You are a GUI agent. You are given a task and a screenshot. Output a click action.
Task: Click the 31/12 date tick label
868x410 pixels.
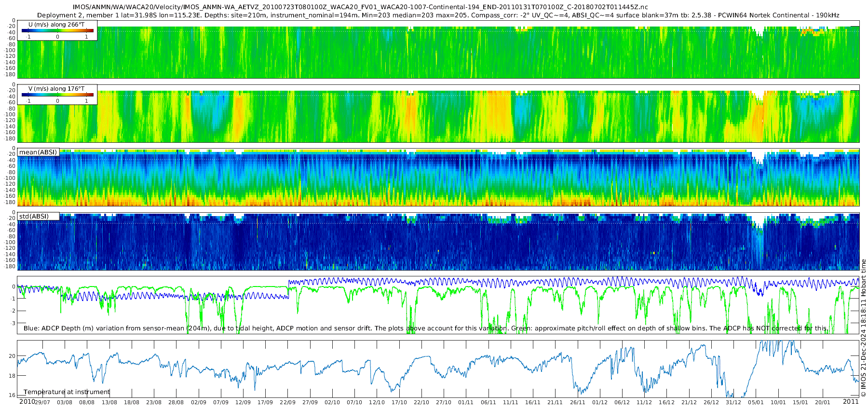(733, 403)
